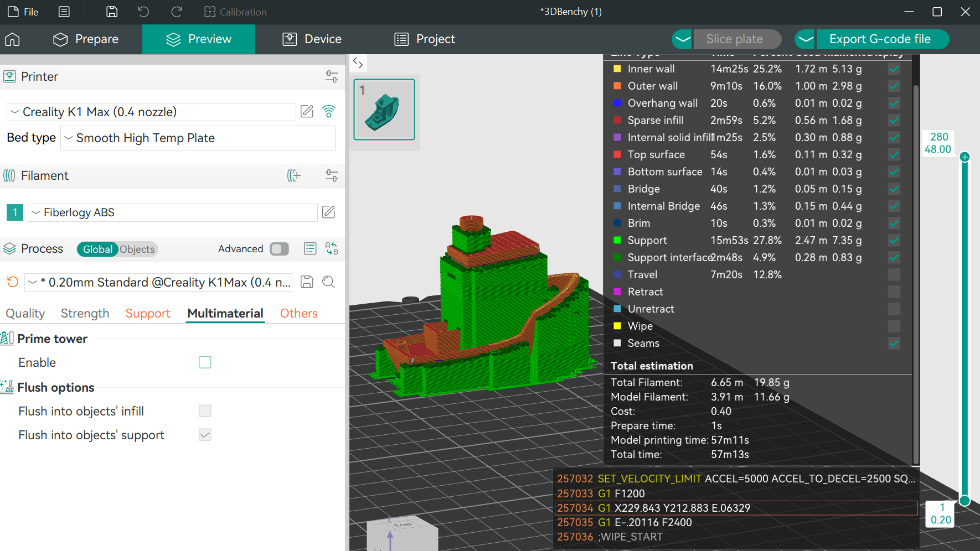Click the Export G-code file button
Screen dimensions: 980x551
[x=883, y=39]
